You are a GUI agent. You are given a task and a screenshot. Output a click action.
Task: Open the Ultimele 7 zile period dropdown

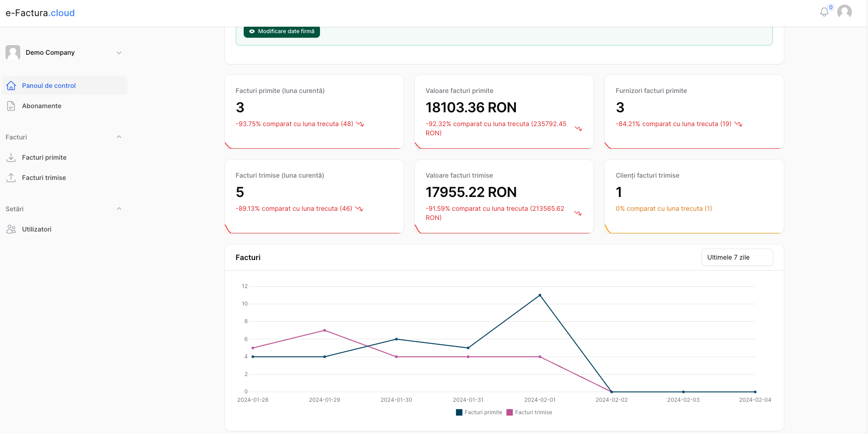737,257
